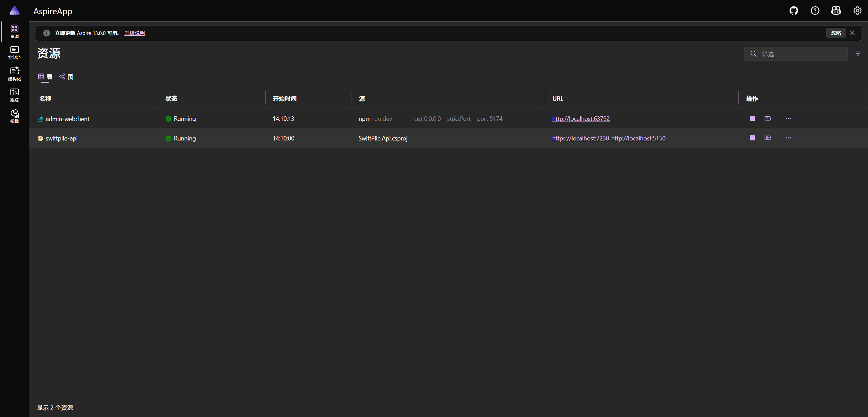Click the 忽略 dismiss update button
The width and height of the screenshot is (868, 417).
(836, 33)
